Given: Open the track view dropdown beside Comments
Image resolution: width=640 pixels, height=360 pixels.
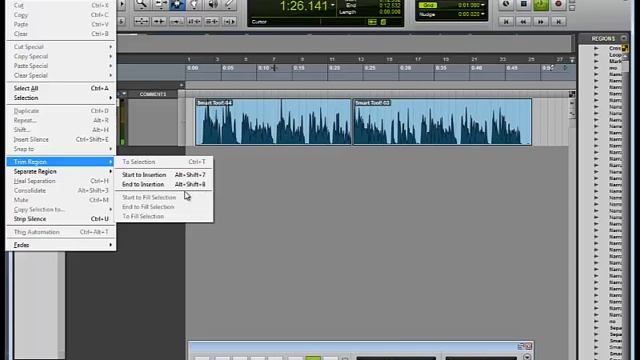Looking at the screenshot, I should point(124,94).
